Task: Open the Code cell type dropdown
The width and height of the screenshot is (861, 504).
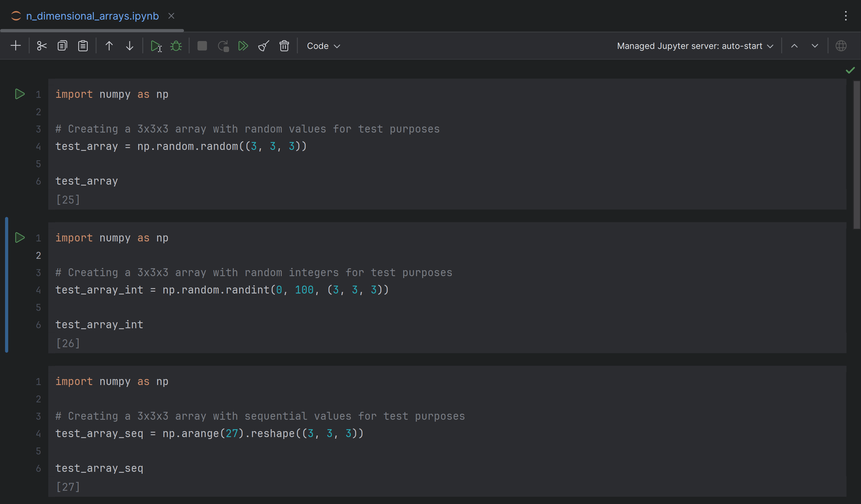Action: point(323,46)
